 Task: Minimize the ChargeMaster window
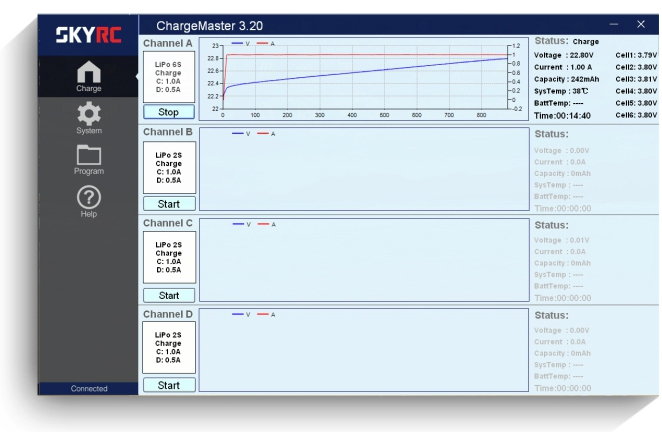[613, 24]
